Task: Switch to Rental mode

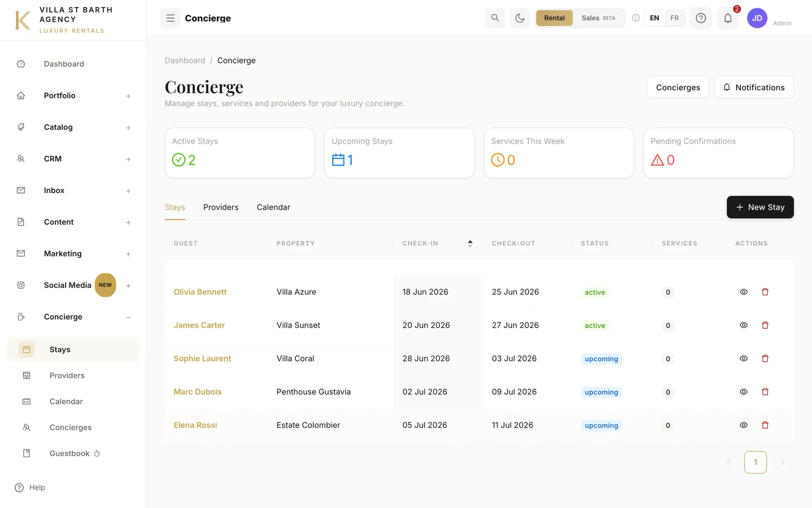Action: tap(554, 18)
